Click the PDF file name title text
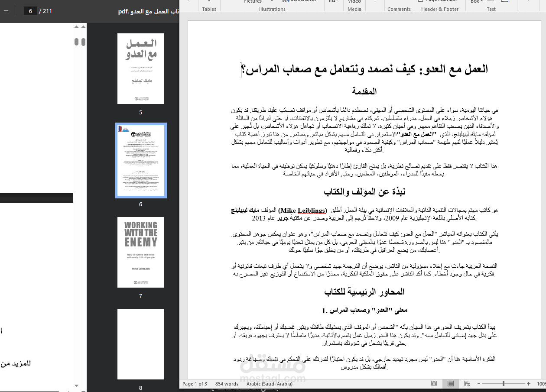The width and height of the screenshot is (546, 392). tap(149, 12)
